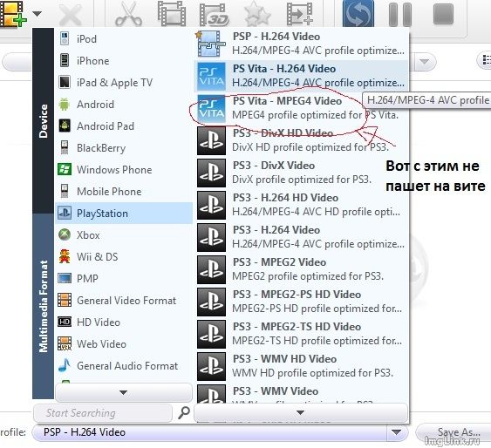Select PS3 - H.264 Video profile
The image size is (491, 448).
301,237
